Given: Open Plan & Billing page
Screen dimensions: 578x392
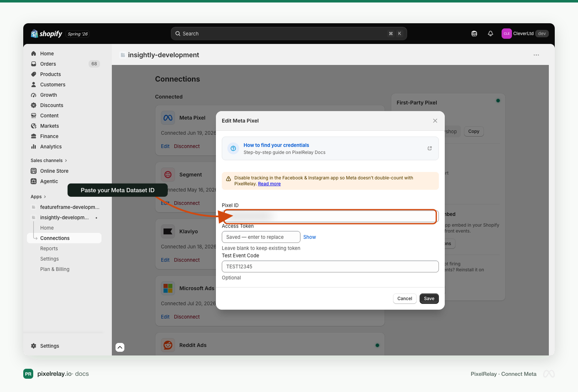Looking at the screenshot, I should (x=55, y=269).
